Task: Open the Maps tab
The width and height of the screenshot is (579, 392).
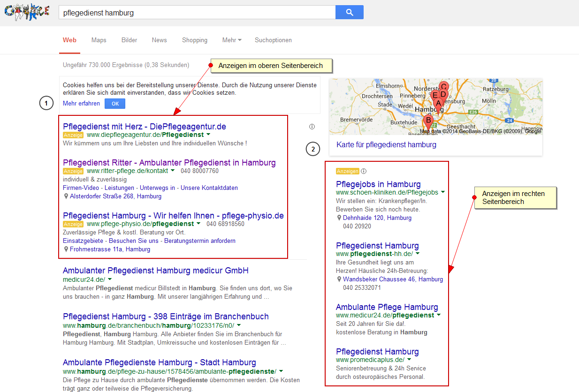Action: [x=99, y=40]
